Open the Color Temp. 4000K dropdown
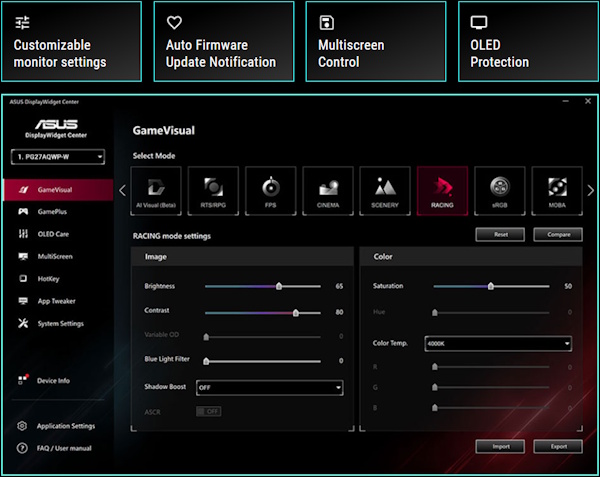The image size is (600, 477). click(x=498, y=344)
